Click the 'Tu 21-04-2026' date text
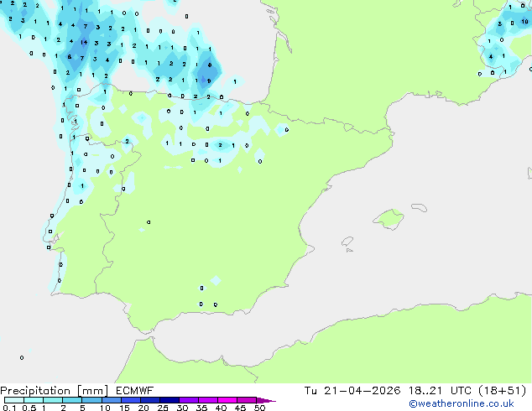Viewport: 532px width, 411px height. click(x=352, y=391)
